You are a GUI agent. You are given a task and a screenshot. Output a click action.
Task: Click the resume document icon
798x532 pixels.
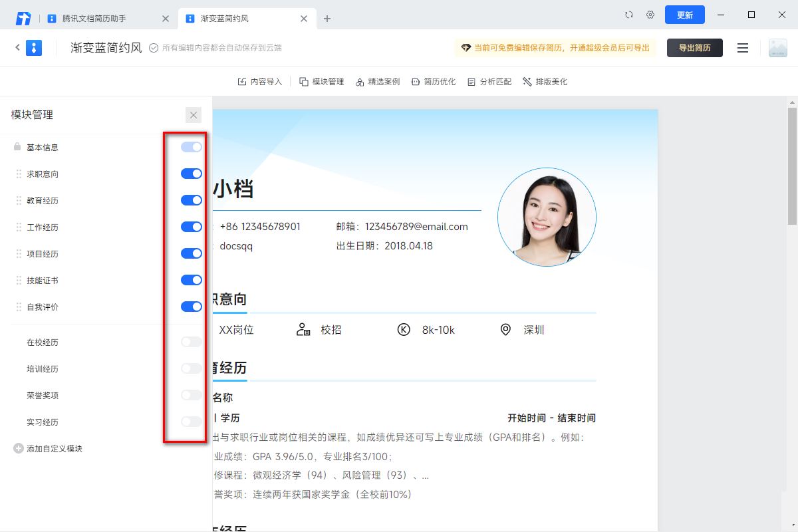(x=34, y=47)
